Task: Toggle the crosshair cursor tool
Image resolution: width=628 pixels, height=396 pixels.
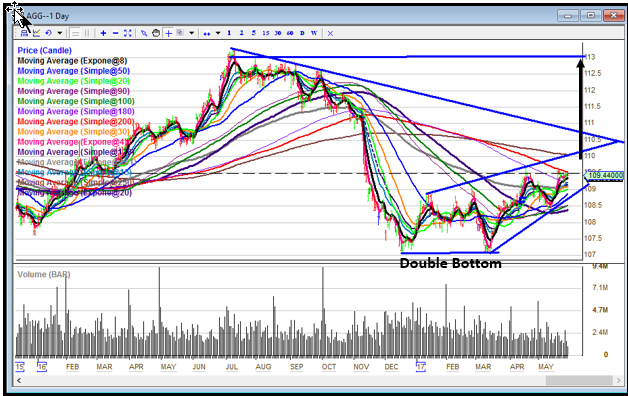Action: point(169,33)
